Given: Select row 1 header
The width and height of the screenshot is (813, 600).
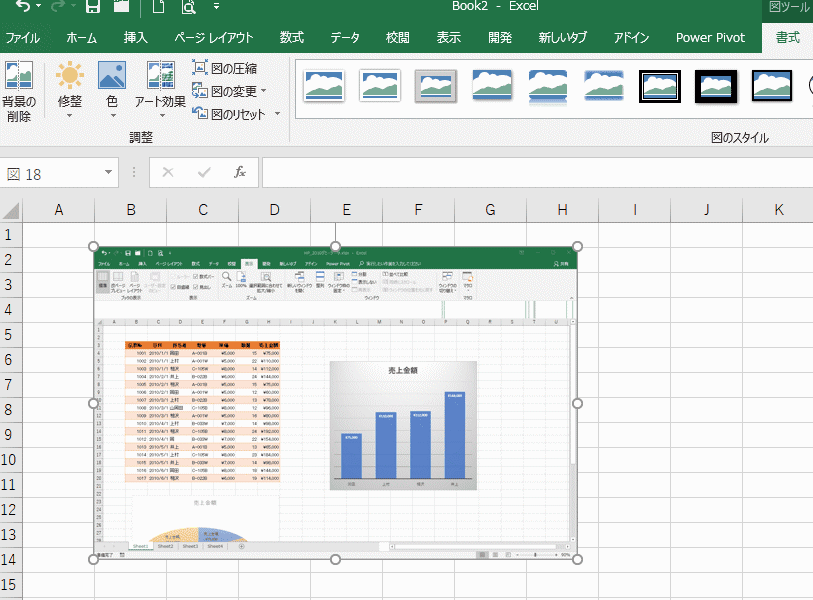Looking at the screenshot, I should [x=11, y=235].
